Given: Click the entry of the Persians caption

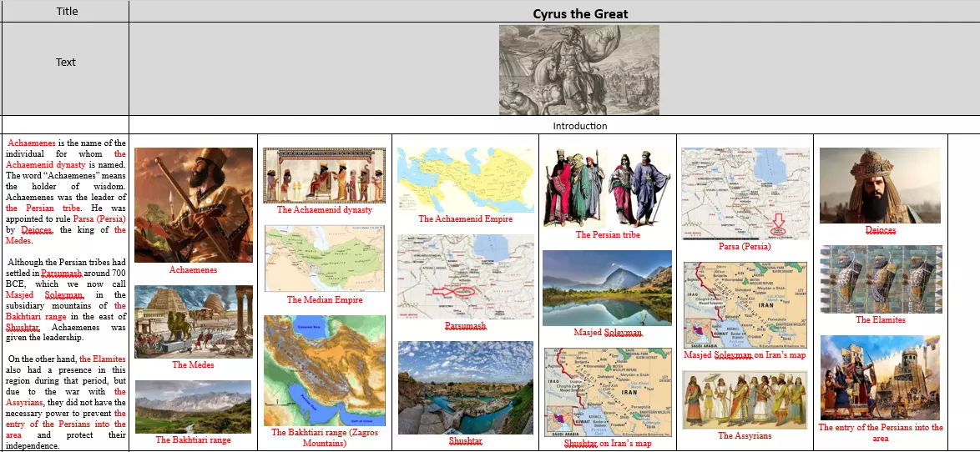Looking at the screenshot, I should (881, 433).
